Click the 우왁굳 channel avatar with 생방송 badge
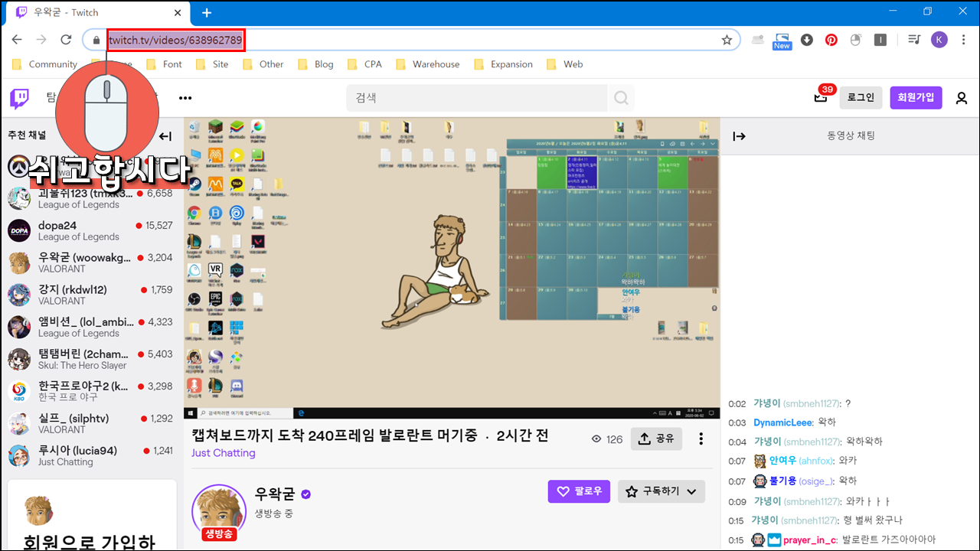 click(x=218, y=511)
